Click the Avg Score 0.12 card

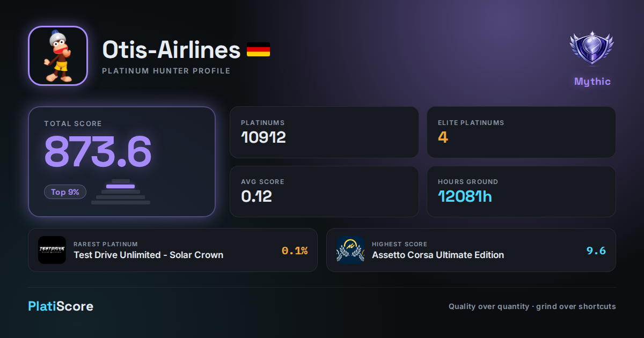[x=324, y=192]
